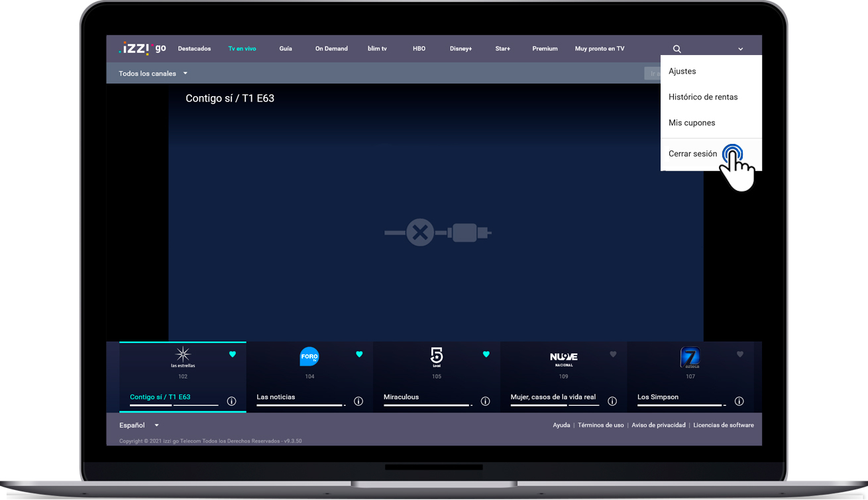
Task: Select the Foro TV channel logo
Action: click(309, 357)
